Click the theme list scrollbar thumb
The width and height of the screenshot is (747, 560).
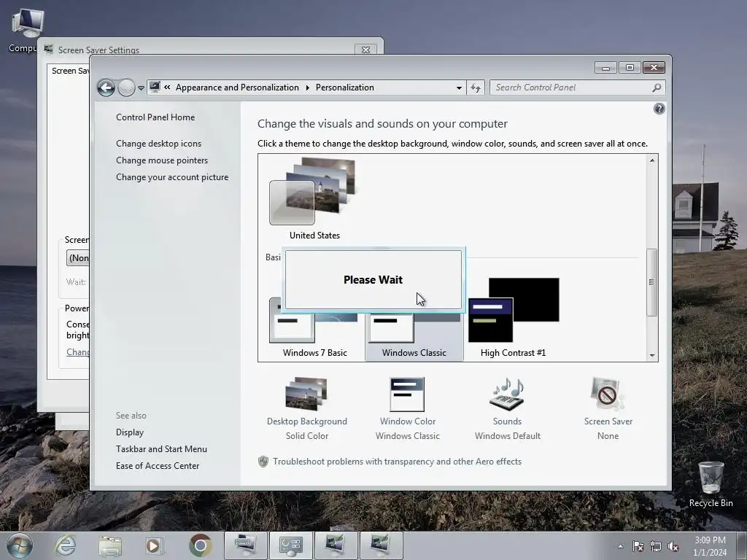tap(651, 282)
